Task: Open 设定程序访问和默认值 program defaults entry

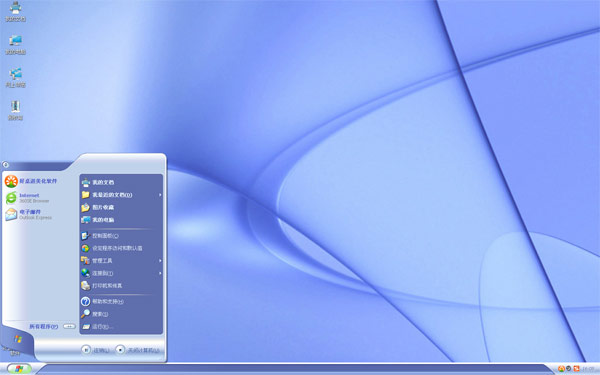Action: (121, 248)
